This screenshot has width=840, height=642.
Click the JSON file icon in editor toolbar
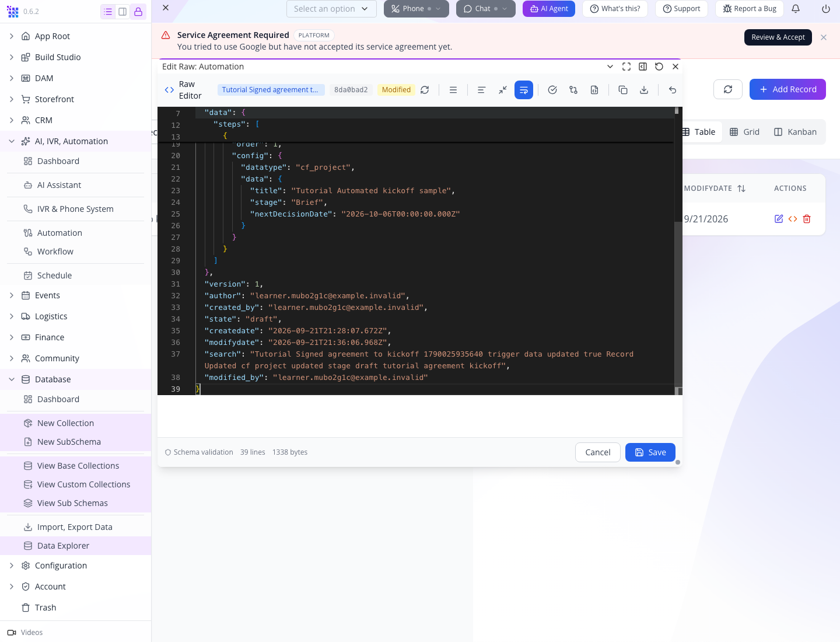594,90
